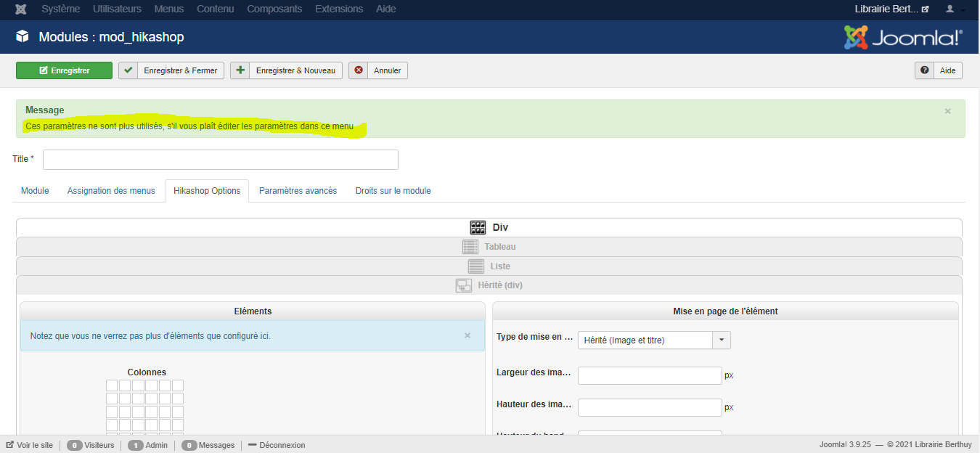Open the Composants menu

[274, 9]
